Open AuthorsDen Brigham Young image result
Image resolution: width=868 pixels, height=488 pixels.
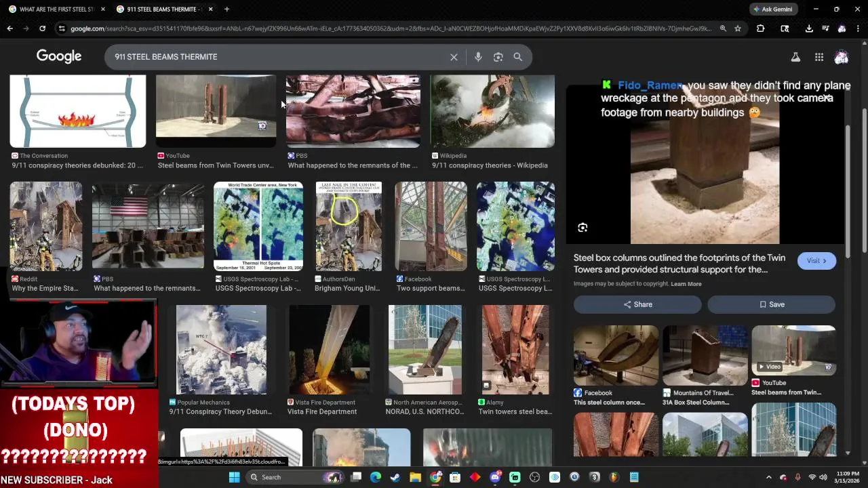pyautogui.click(x=349, y=226)
